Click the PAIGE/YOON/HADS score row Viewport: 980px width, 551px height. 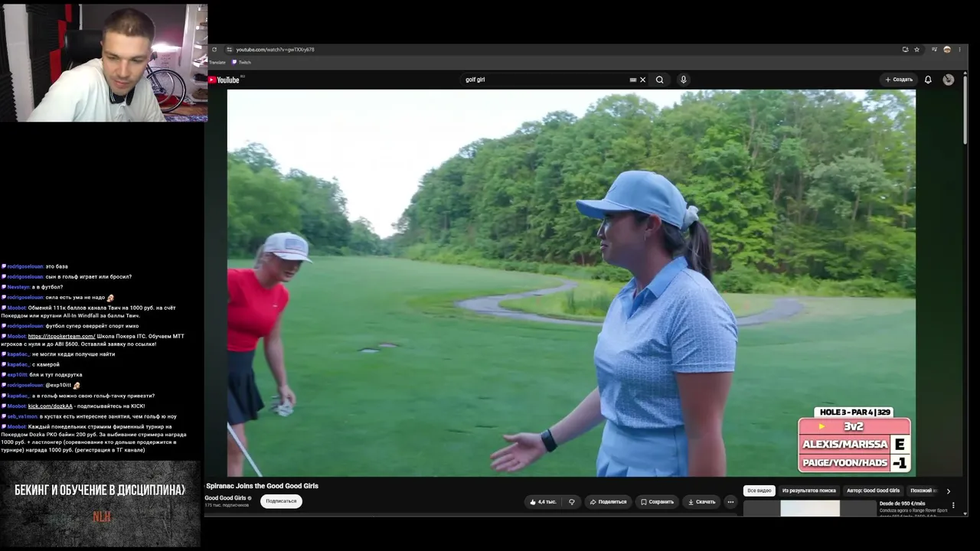(854, 463)
